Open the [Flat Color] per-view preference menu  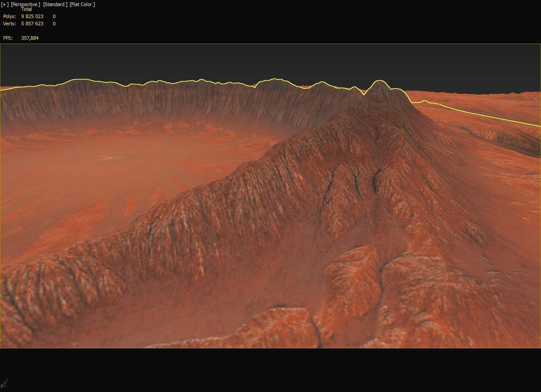82,5
